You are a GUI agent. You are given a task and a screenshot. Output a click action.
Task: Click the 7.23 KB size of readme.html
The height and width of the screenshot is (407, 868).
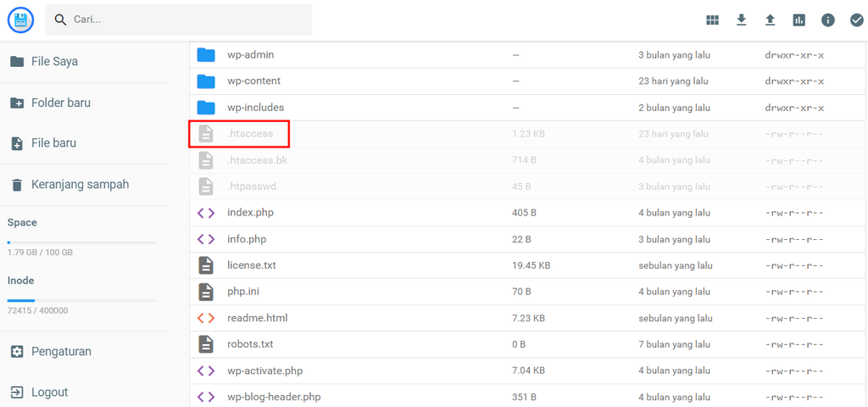[x=529, y=319]
